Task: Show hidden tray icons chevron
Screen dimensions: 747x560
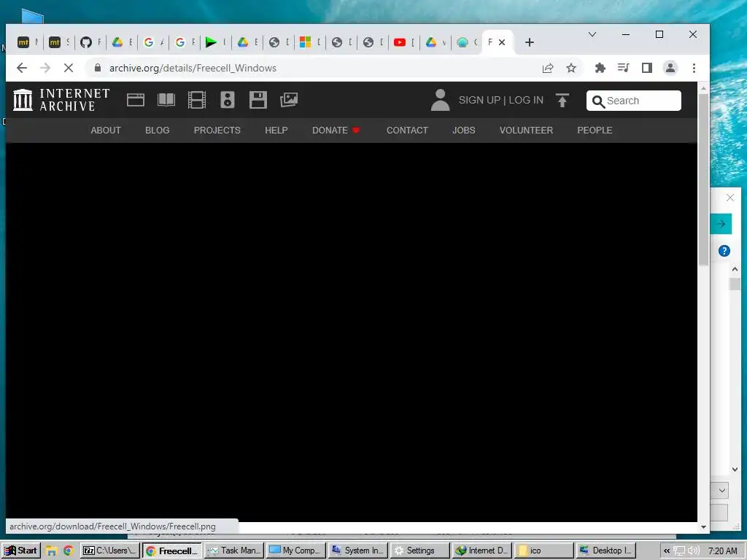Action: [667, 551]
